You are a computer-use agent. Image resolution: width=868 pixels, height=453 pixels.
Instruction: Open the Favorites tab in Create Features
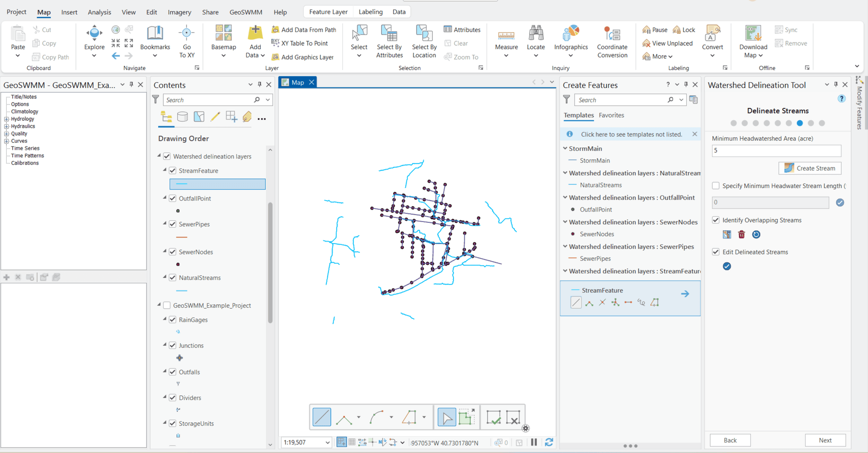coord(611,115)
